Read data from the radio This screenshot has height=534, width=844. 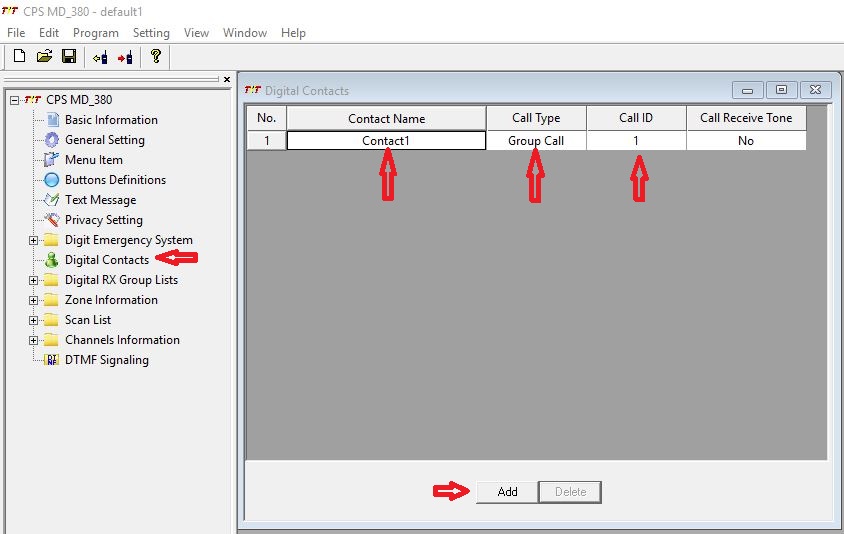(x=100, y=57)
